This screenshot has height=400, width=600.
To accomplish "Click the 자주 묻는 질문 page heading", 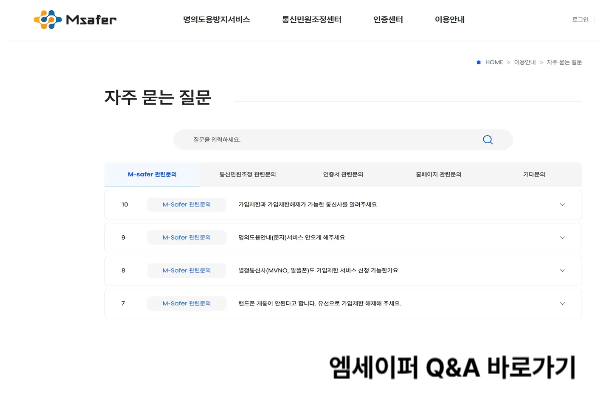I will (x=158, y=97).
